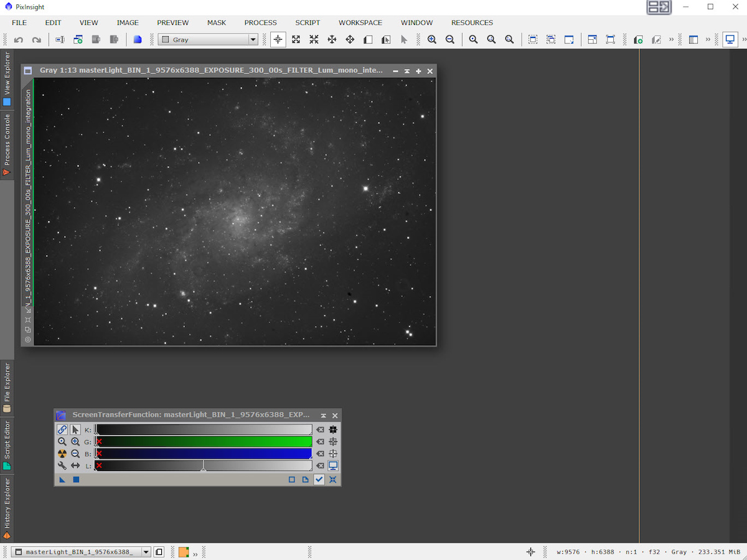Shade the masterLight image window
This screenshot has height=560, width=747.
click(x=407, y=71)
